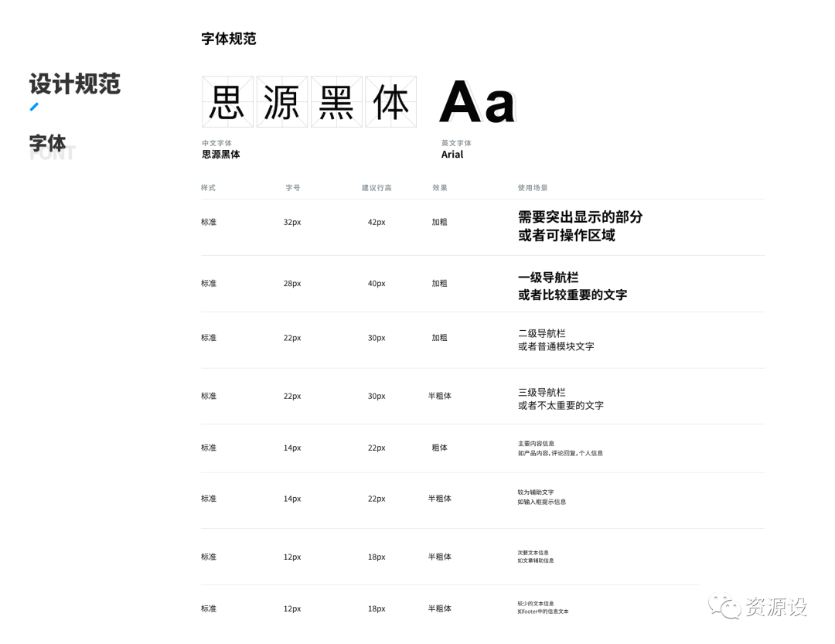Click the WeChat logo in the watermark
This screenshot has width=835, height=644.
[x=725, y=606]
